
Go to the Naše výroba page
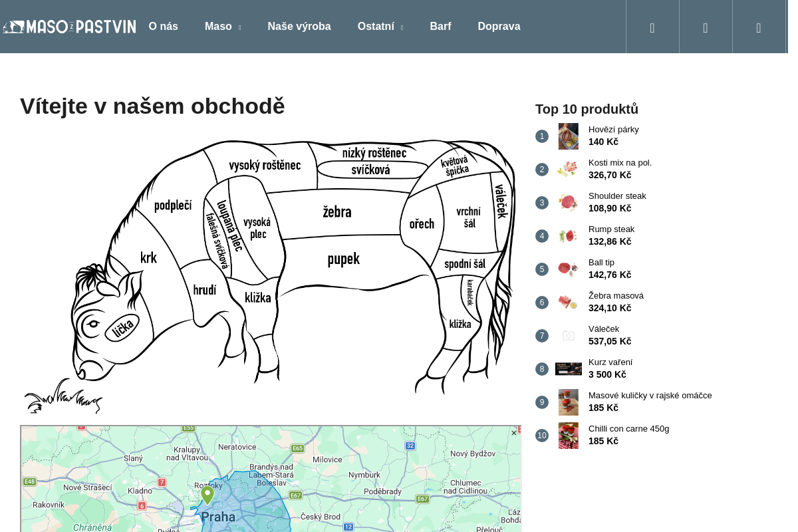point(299,27)
